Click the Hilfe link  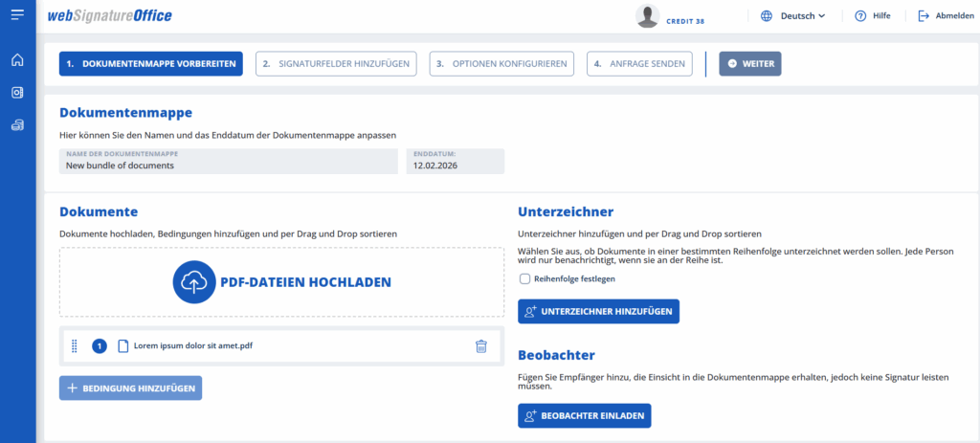click(881, 16)
